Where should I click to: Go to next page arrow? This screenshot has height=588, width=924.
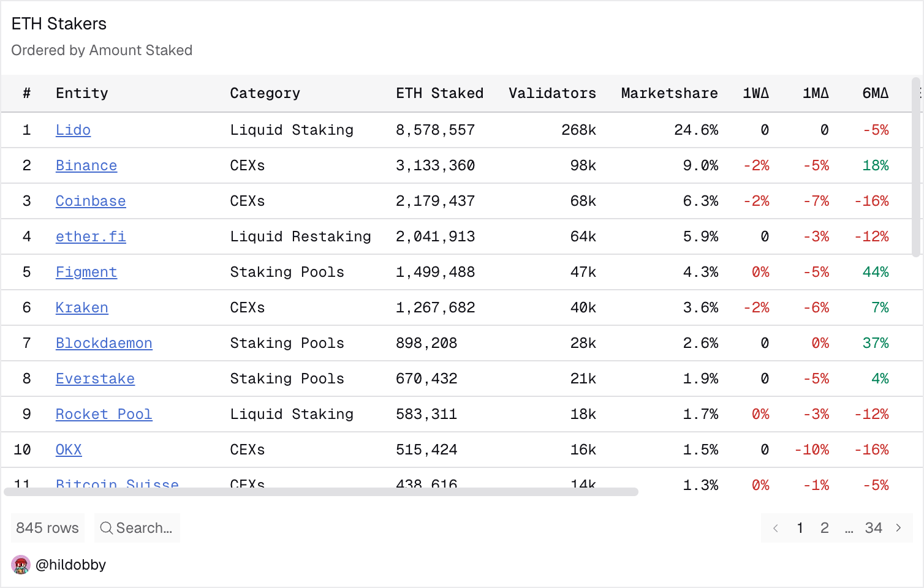[x=898, y=528]
